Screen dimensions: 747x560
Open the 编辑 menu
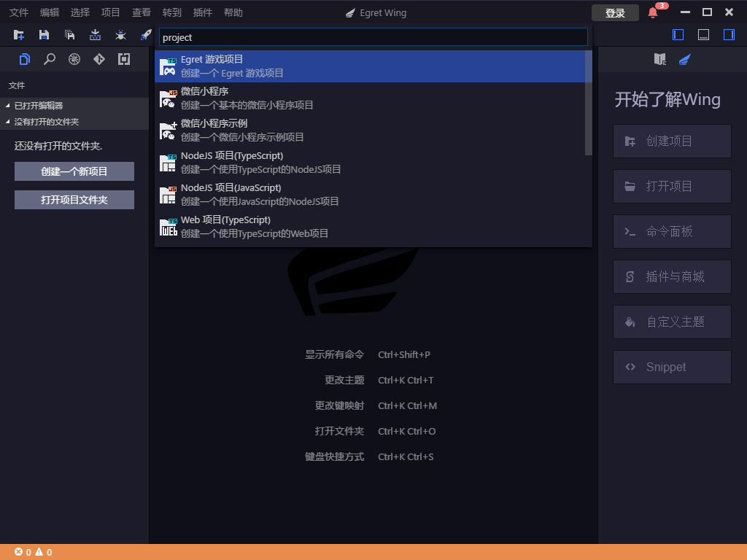click(50, 12)
